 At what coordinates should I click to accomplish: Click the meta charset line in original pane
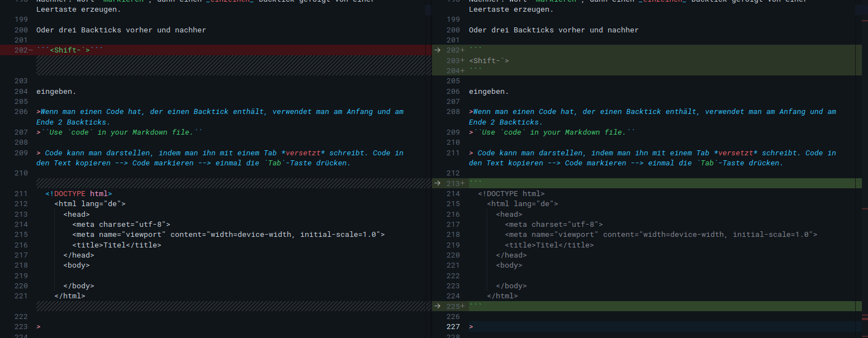(121, 225)
